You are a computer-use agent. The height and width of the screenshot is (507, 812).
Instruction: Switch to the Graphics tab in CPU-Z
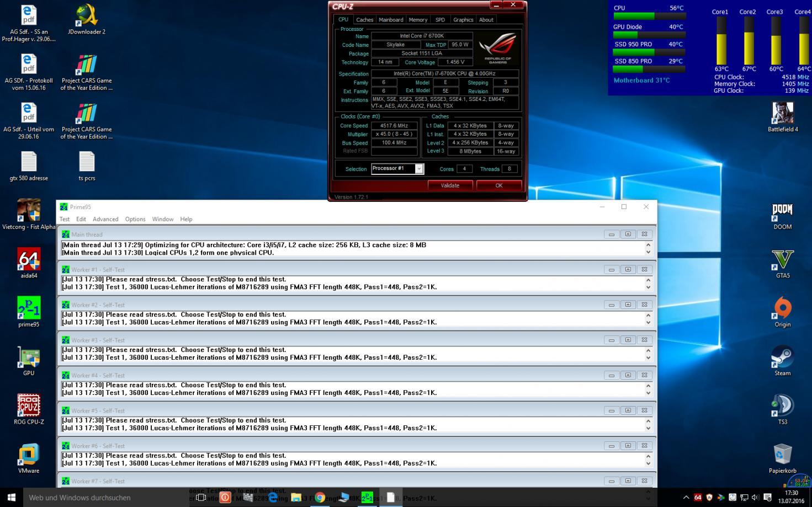point(463,20)
